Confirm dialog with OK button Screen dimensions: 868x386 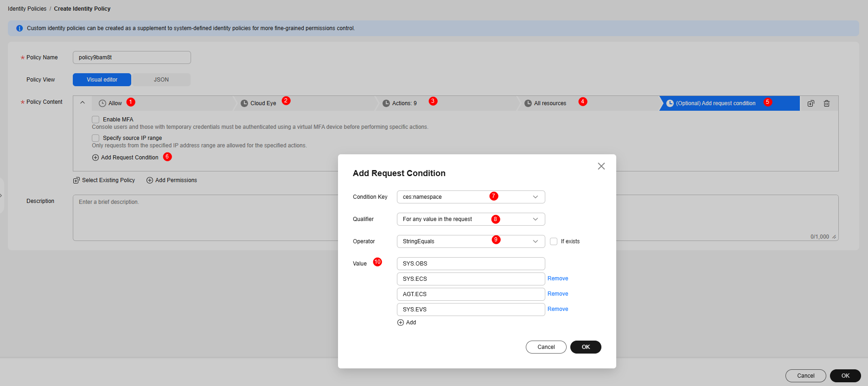pos(585,347)
